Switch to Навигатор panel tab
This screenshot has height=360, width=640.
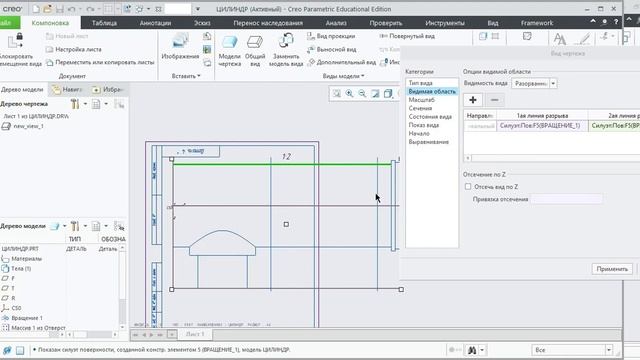[x=67, y=89]
